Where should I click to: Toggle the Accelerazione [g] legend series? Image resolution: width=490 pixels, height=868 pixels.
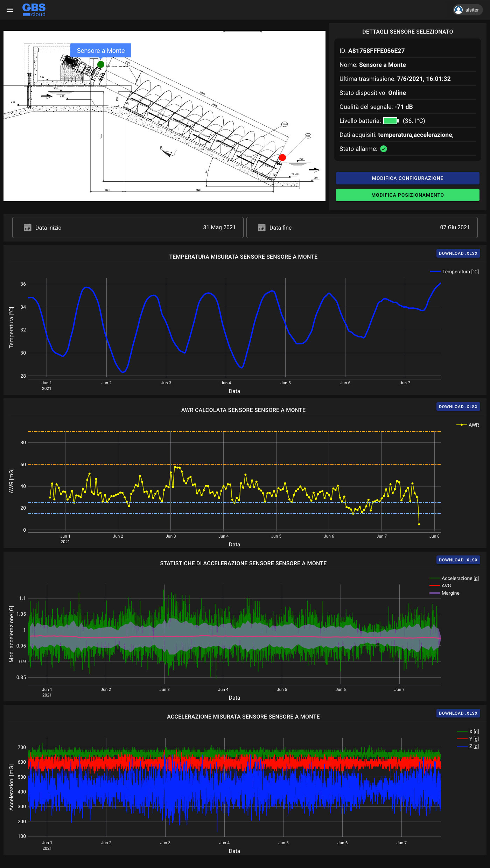pyautogui.click(x=454, y=578)
